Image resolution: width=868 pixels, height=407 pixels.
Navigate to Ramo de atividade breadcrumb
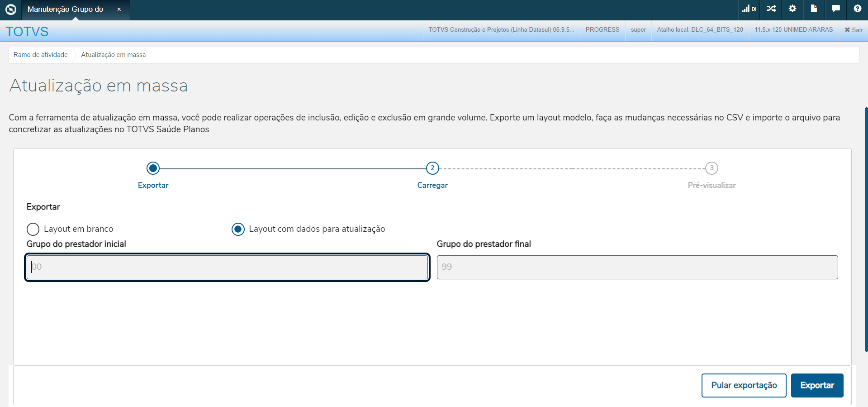tap(41, 55)
